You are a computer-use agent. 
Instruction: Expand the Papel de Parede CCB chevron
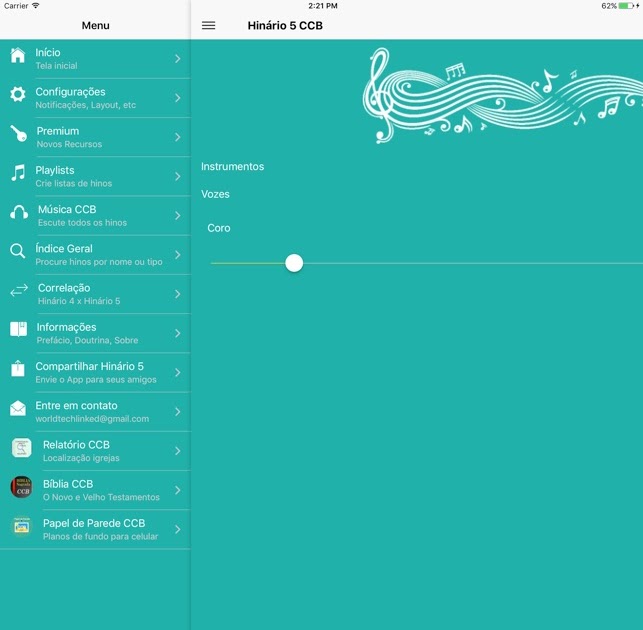click(178, 530)
